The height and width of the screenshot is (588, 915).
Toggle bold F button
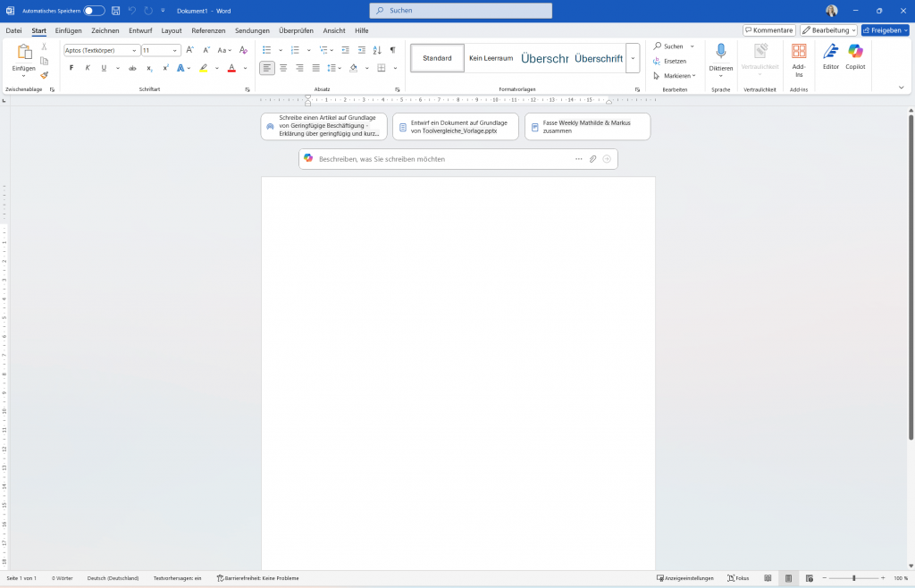click(71, 68)
